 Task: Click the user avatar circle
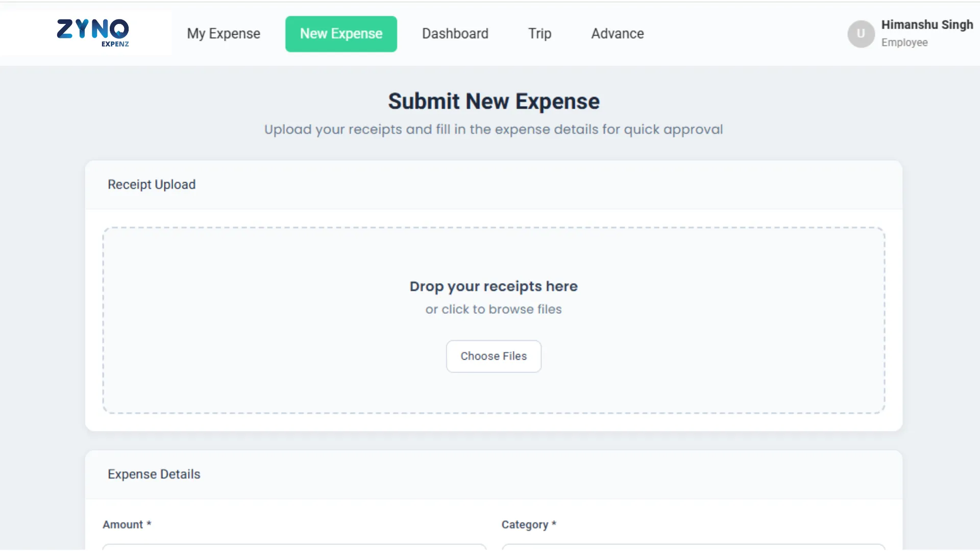[x=861, y=34]
